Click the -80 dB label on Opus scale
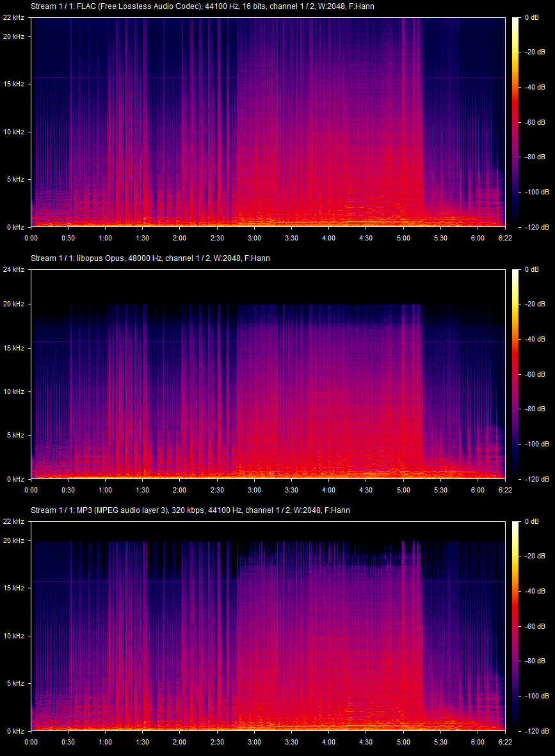 [535, 409]
